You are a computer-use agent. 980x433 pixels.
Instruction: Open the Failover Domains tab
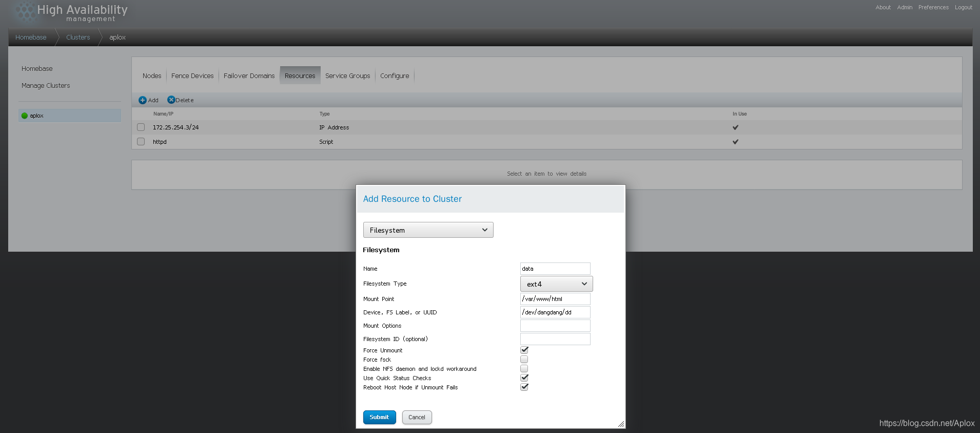[x=249, y=76]
